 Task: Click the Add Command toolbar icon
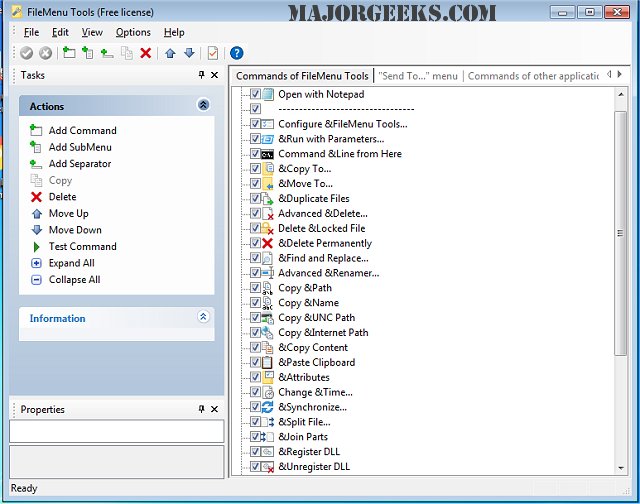pos(69,53)
